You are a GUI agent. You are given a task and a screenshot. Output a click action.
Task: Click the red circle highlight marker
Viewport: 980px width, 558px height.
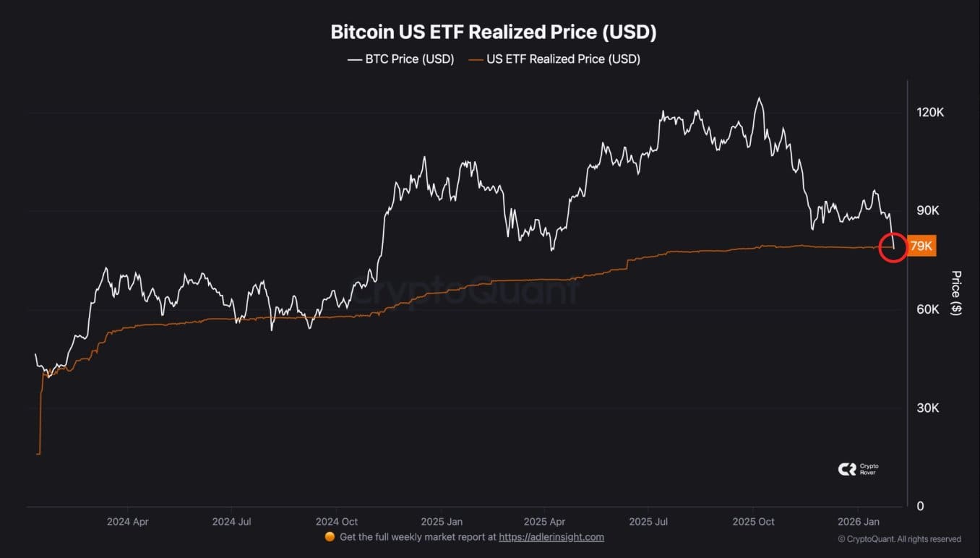pyautogui.click(x=893, y=247)
